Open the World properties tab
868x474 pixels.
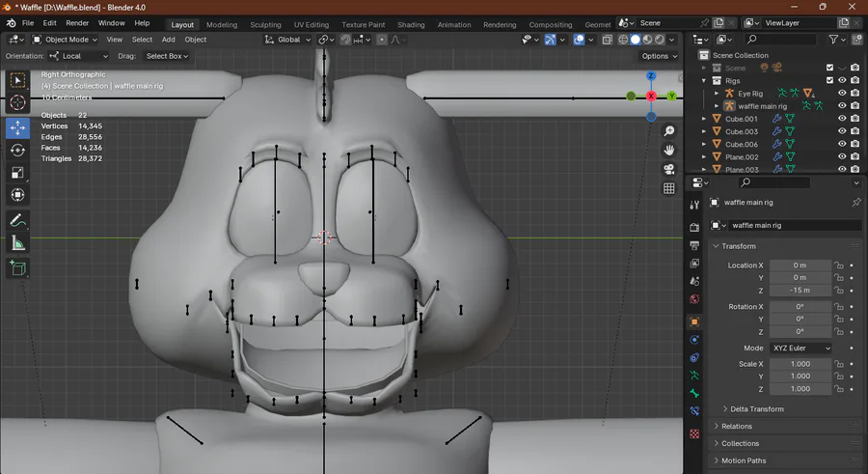click(x=694, y=299)
